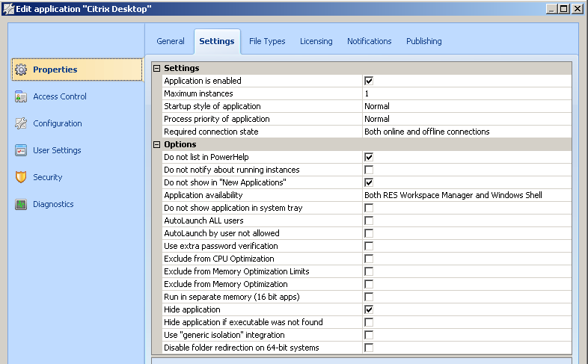The image size is (588, 364).
Task: Click the Properties gear icon in sidebar
Action: 21,70
